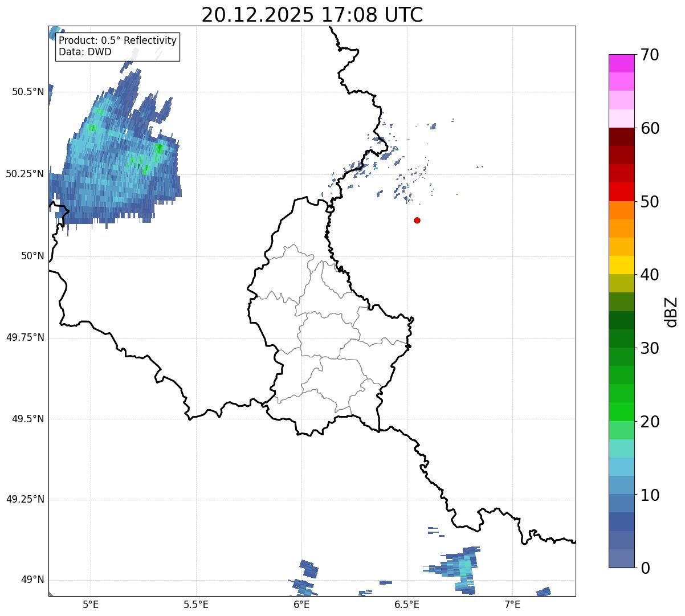This screenshot has height=616, width=685.
Task: Click the 6°E longitude label
Action: tap(301, 605)
